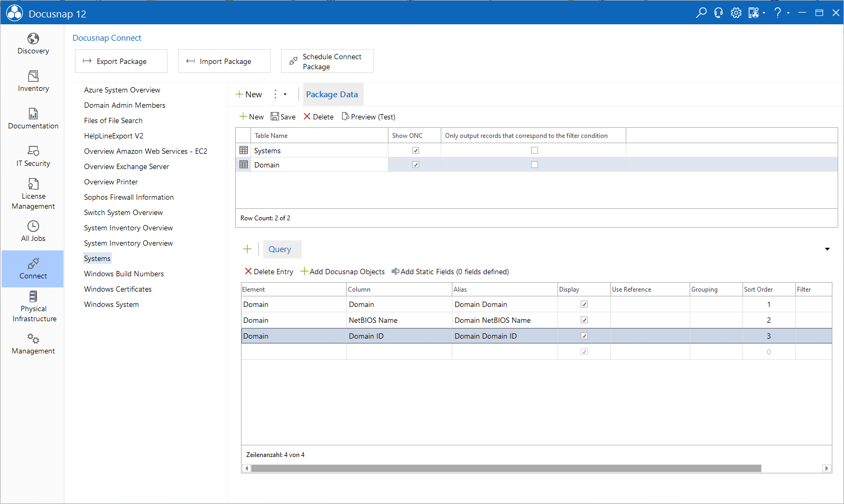Collapse the Query section arrow
This screenshot has width=844, height=504.
(827, 249)
